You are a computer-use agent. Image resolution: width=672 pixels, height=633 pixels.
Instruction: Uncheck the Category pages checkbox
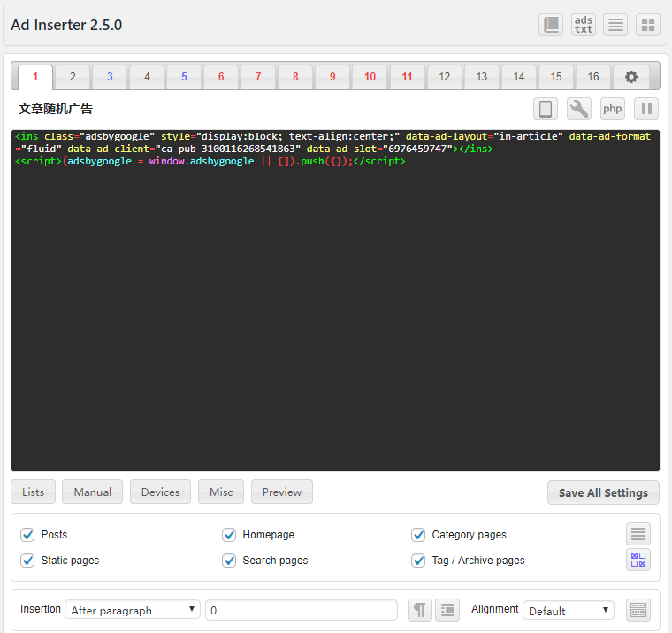(x=418, y=535)
